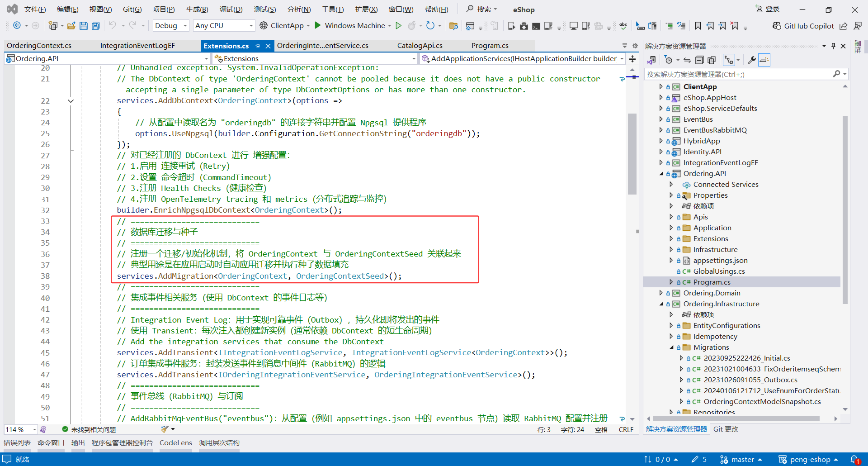Open the Debug configuration dropdown

click(x=170, y=26)
